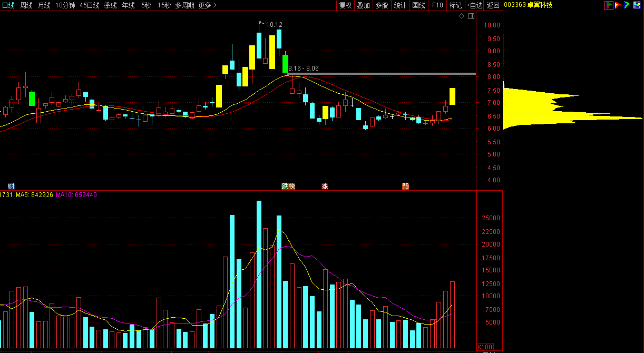Click the green 跌榜 event marker
Image resolution: width=644 pixels, height=353 pixels.
pyautogui.click(x=288, y=186)
